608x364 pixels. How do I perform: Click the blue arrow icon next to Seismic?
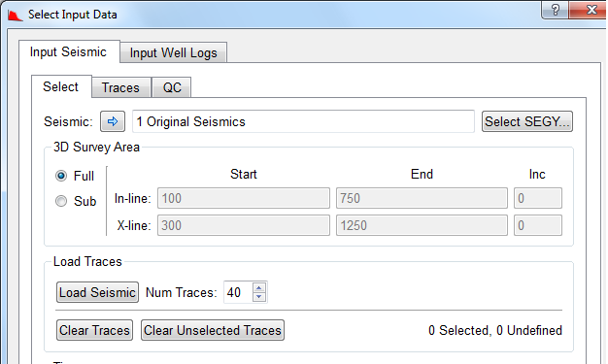tap(113, 121)
